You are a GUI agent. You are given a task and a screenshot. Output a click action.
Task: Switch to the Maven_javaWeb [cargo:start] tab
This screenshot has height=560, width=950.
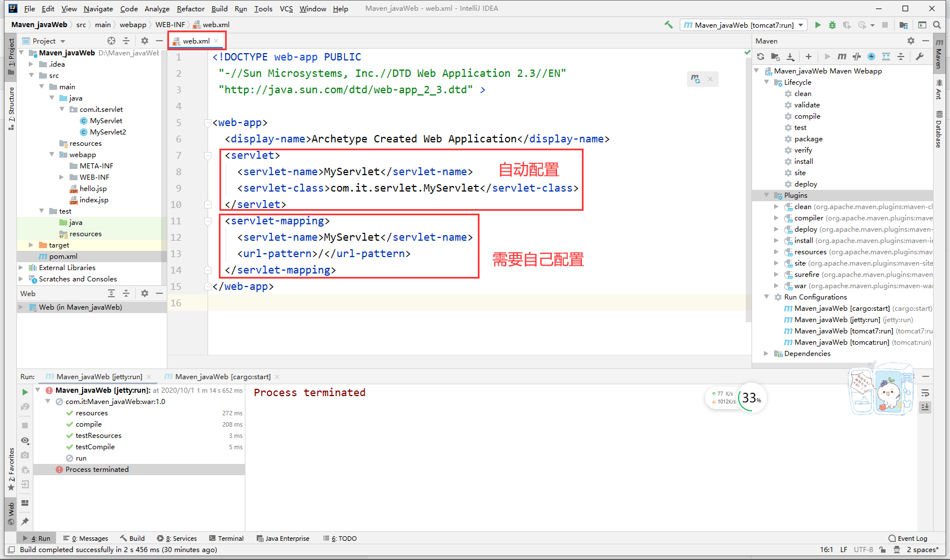[x=218, y=376]
